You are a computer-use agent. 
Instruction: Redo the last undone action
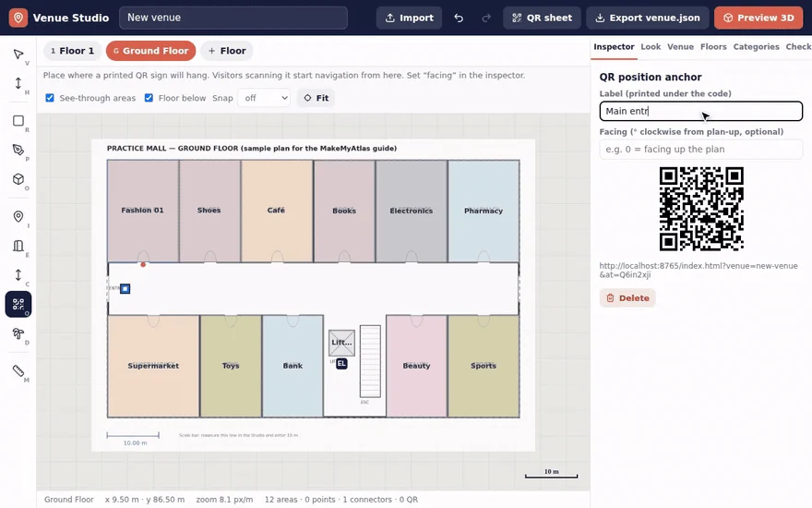[485, 18]
